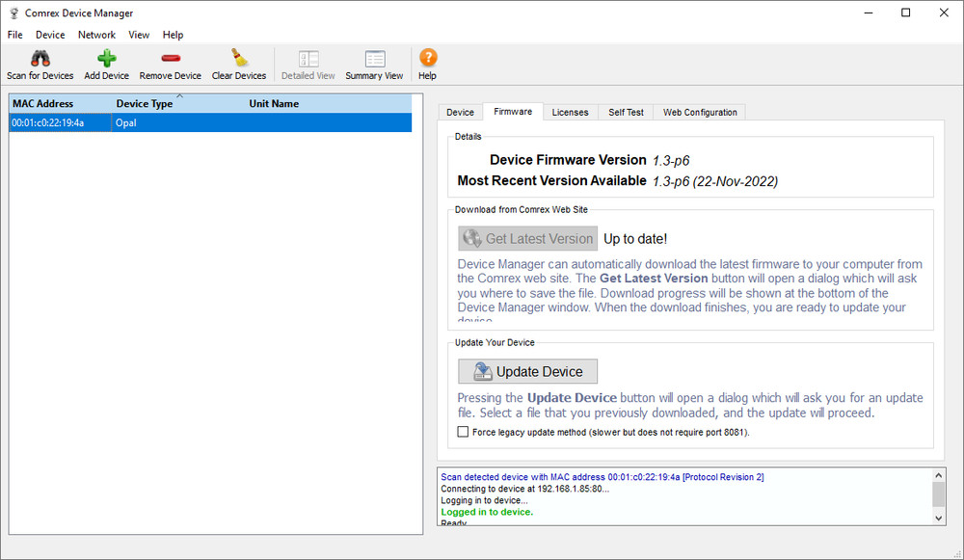
Task: Select the Detailed View toolbar icon
Action: click(308, 59)
